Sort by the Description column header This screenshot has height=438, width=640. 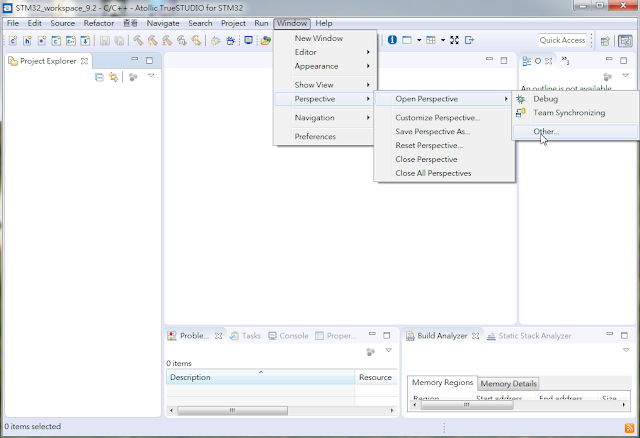click(x=260, y=377)
